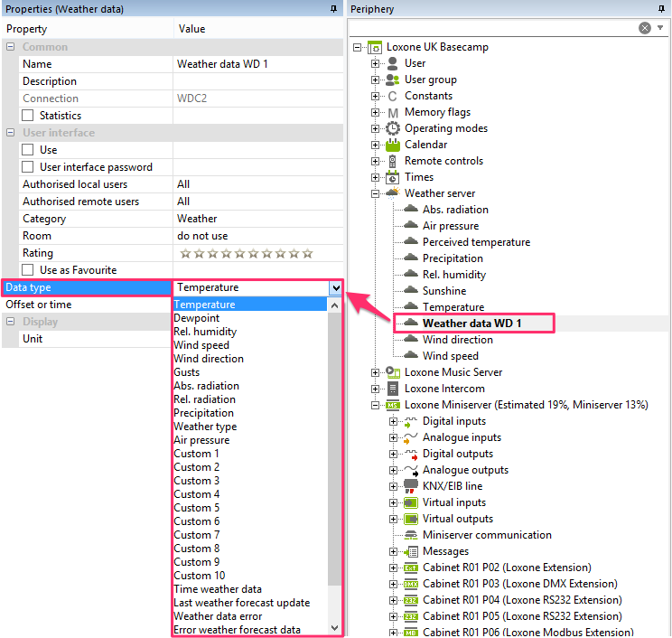Image resolution: width=672 pixels, height=638 pixels.
Task: Select Air pressure in dropdown list
Action: tap(201, 440)
